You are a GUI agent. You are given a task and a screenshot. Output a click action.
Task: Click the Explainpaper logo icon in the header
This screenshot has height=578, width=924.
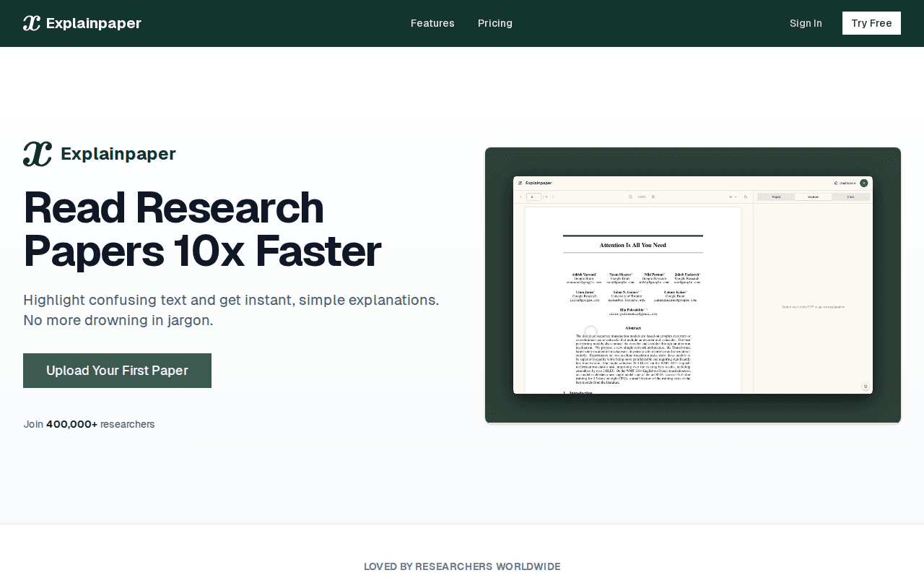32,23
